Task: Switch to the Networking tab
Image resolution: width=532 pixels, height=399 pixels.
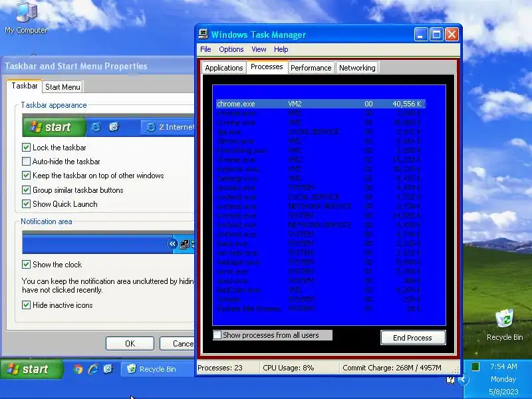Action: [357, 68]
